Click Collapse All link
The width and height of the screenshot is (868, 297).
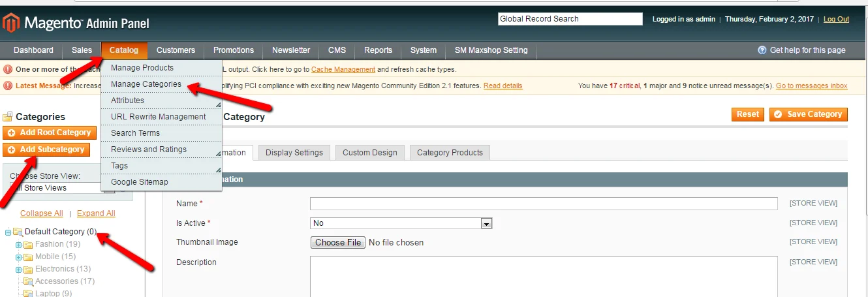pos(42,213)
